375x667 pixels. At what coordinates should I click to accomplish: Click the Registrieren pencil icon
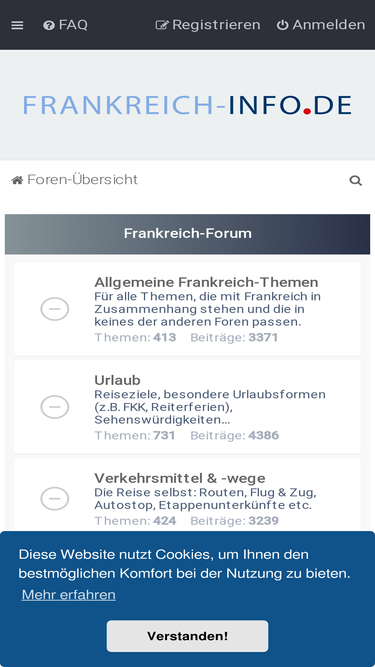162,26
